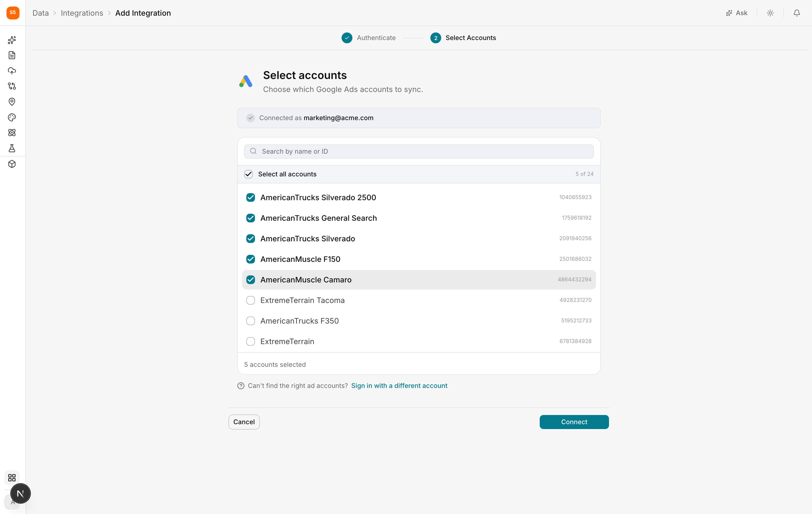Click account ID 2501686032
The image size is (812, 514).
[575, 259]
